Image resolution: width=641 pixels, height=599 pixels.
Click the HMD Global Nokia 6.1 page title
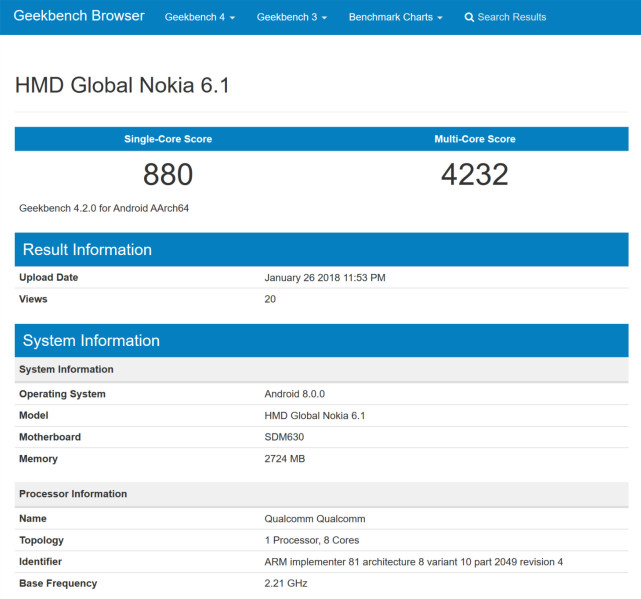(122, 85)
